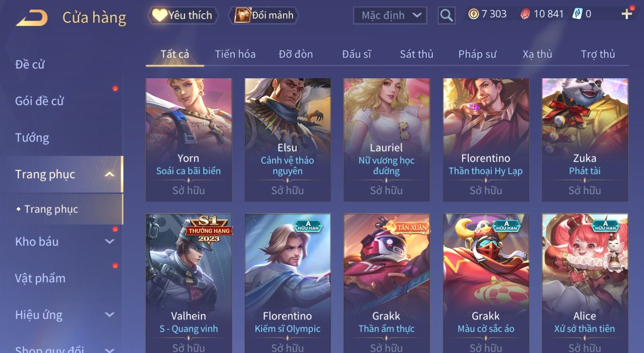Open Alice Xứ sở thần tiên skin
The width and height of the screenshot is (644, 353).
coord(585,283)
